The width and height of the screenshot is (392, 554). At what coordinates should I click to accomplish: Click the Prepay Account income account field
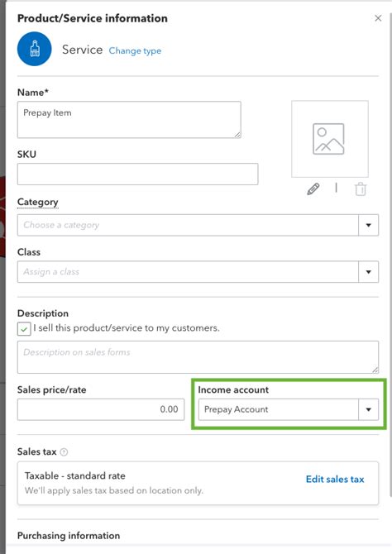(279, 409)
